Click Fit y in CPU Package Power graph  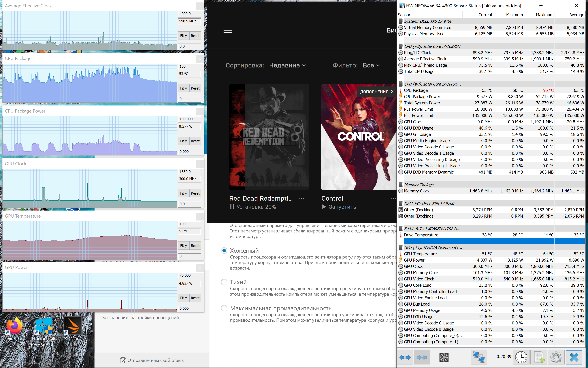[183, 141]
